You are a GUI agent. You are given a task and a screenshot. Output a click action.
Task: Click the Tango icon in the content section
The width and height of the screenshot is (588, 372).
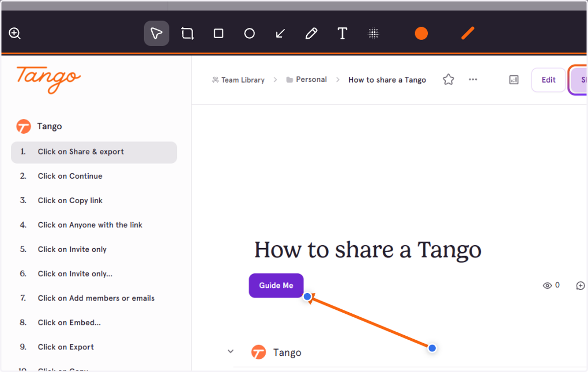click(258, 352)
